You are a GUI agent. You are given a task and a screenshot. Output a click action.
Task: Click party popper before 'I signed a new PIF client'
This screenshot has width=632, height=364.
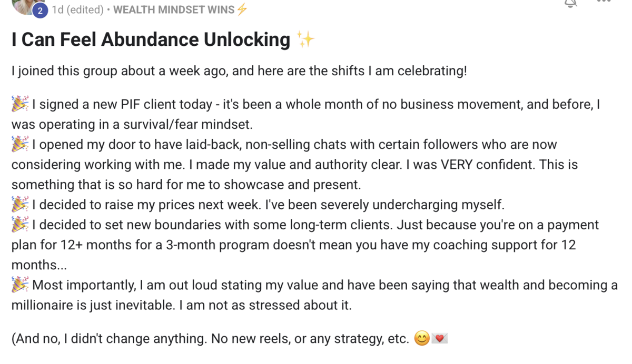pos(20,104)
